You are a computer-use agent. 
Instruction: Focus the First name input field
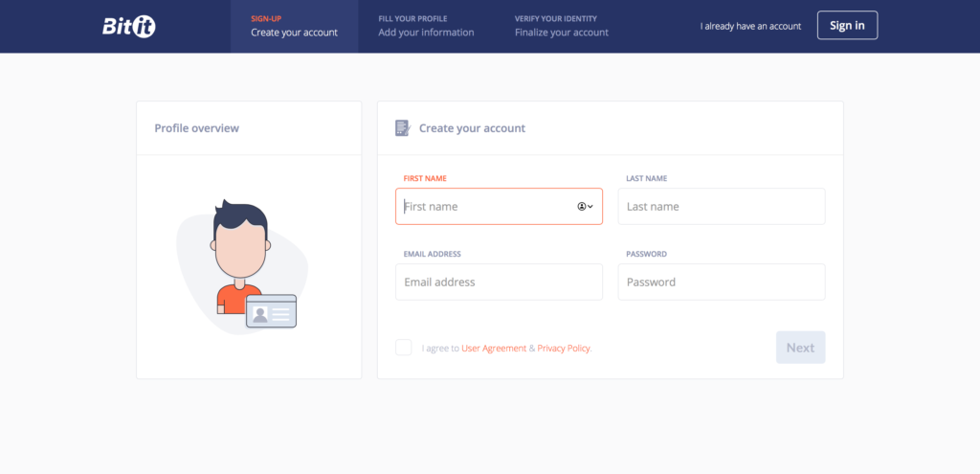pyautogui.click(x=500, y=207)
